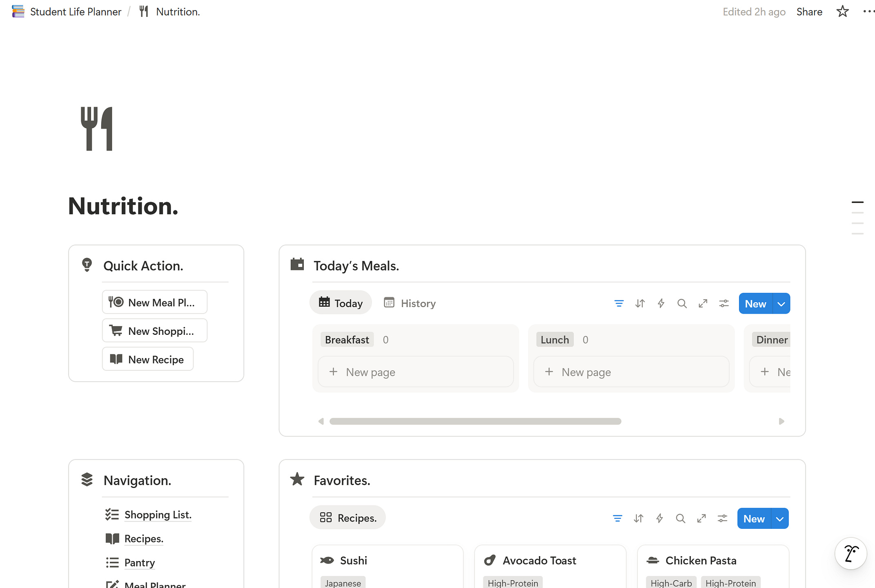Viewport: 875px width, 588px height.
Task: Click the New Recipe quick action button
Action: [147, 359]
